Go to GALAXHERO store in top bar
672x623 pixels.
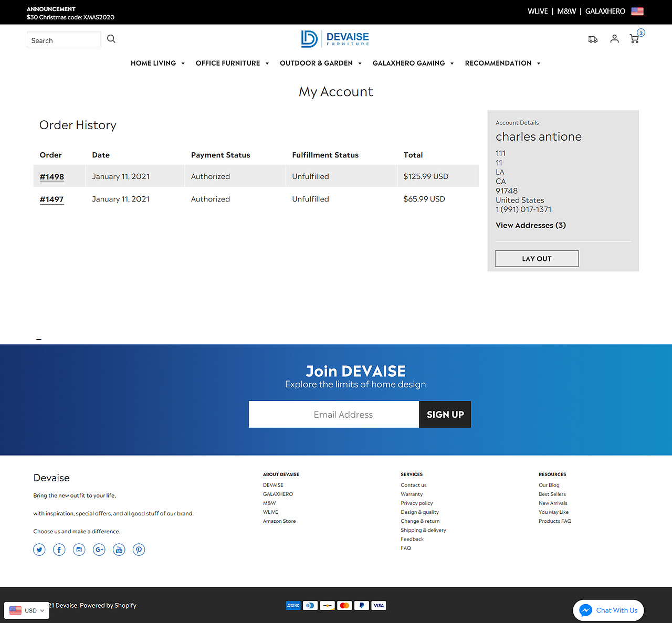click(605, 11)
